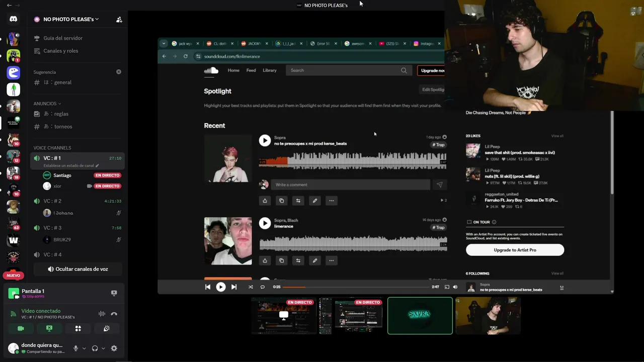Click the waveform of no te preocupes track
644x362 pixels.
pyautogui.click(x=353, y=160)
